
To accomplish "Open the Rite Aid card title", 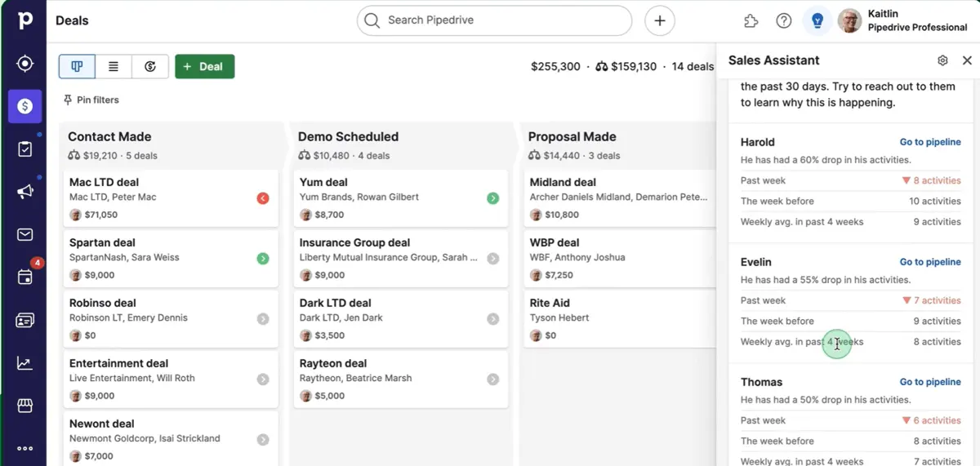I will pos(550,303).
